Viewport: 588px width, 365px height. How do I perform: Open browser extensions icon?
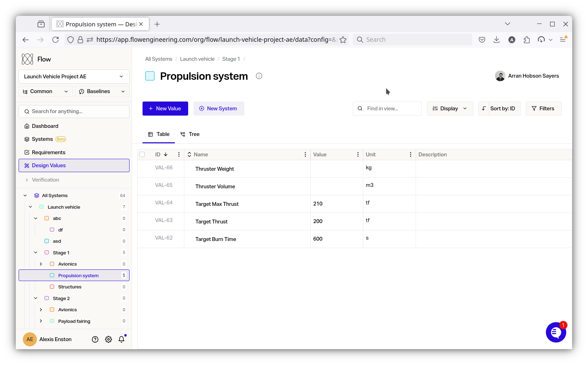pyautogui.click(x=527, y=40)
